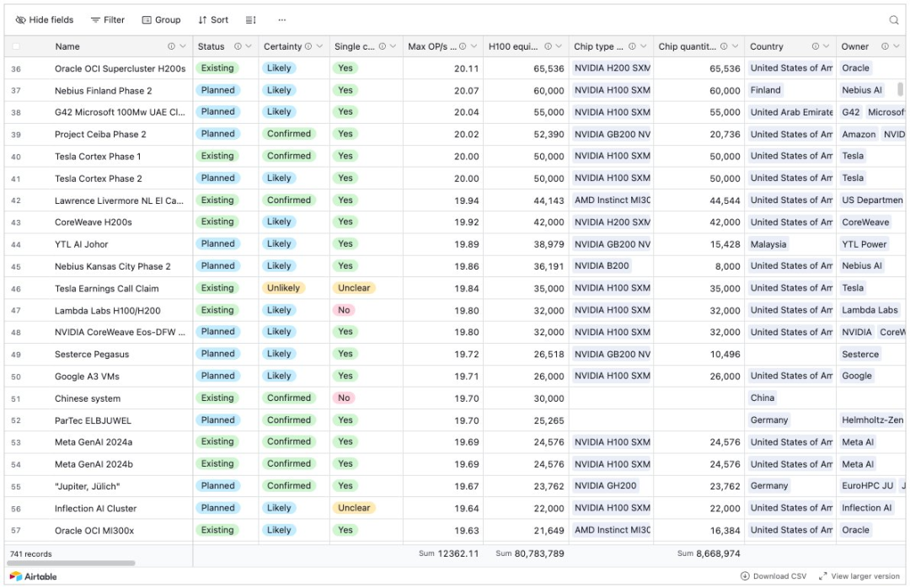The height and width of the screenshot is (588, 910).
Task: Click info icon next to Country header
Action: pos(816,46)
